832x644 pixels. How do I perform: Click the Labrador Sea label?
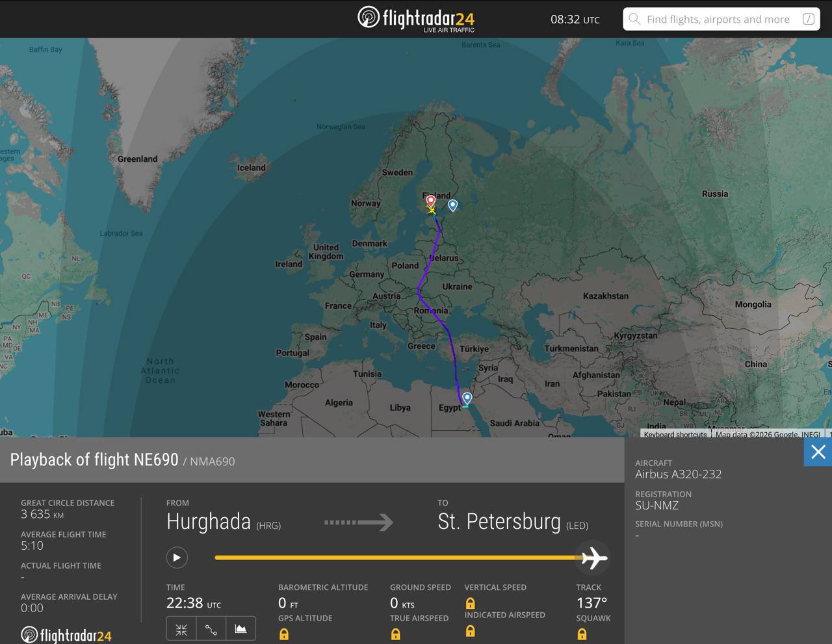pos(121,233)
